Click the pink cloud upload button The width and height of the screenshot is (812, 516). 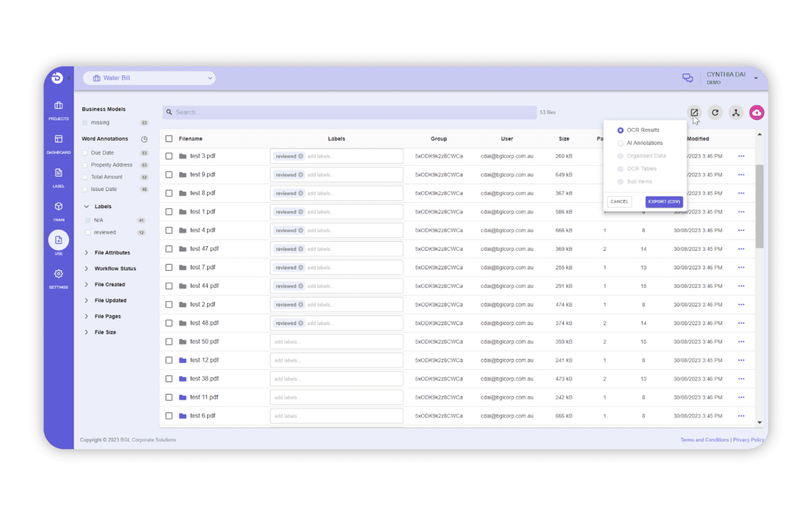pyautogui.click(x=756, y=112)
